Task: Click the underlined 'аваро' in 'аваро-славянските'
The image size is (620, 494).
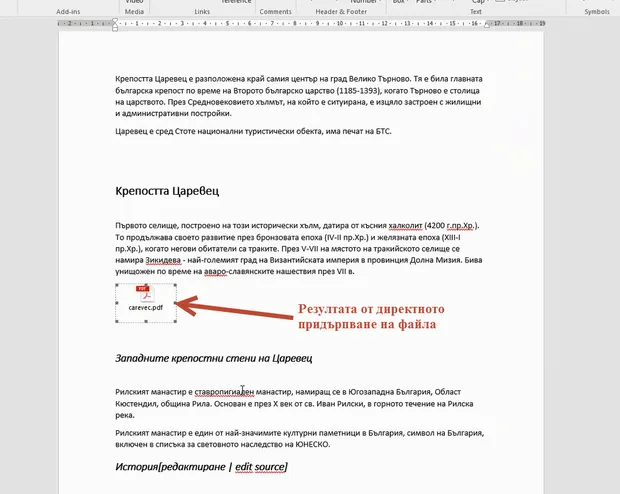Action: pyautogui.click(x=214, y=271)
